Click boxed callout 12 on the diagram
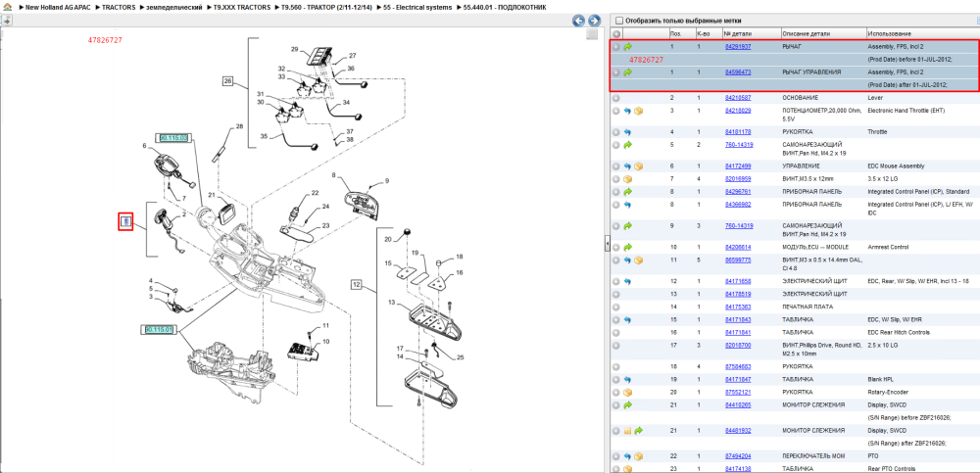 357,286
